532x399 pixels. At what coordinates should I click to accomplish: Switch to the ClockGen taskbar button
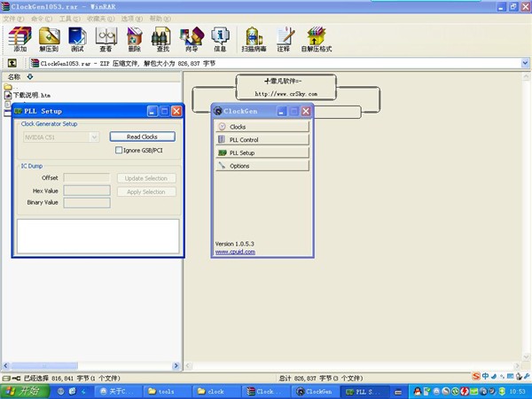[x=314, y=392]
